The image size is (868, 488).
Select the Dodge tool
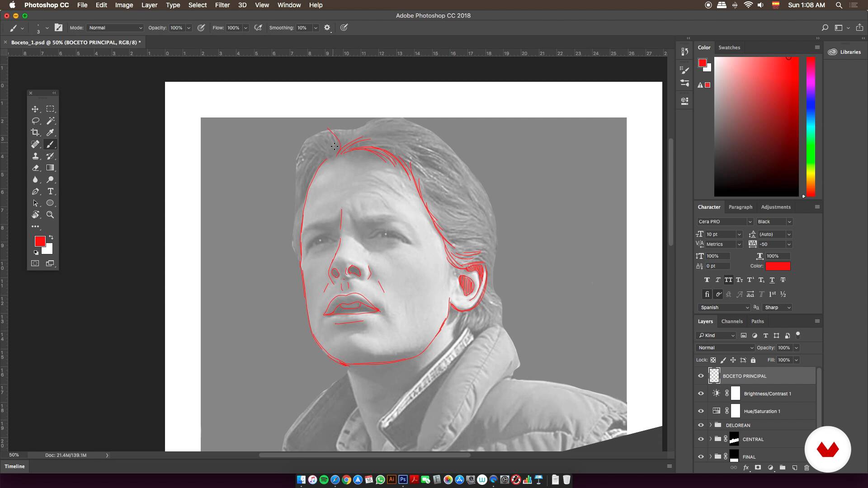pos(50,179)
